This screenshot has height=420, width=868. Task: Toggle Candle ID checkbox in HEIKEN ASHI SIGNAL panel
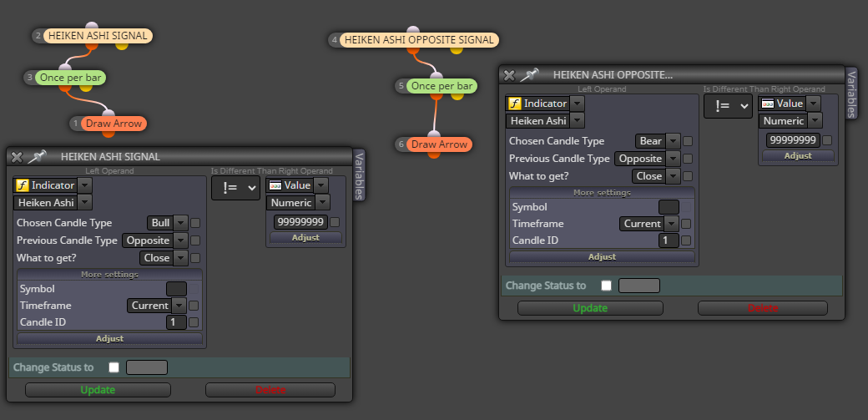coord(194,322)
